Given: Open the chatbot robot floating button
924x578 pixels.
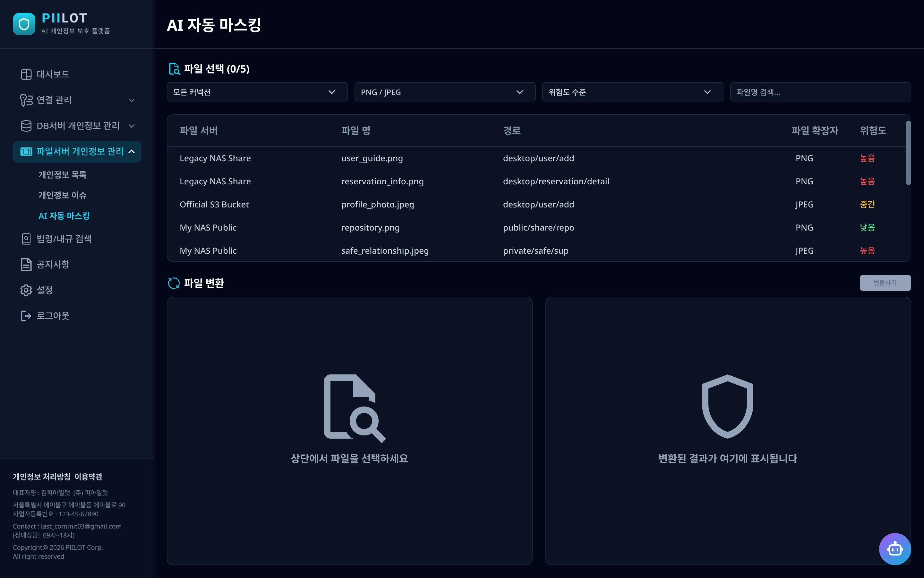Looking at the screenshot, I should [x=894, y=549].
